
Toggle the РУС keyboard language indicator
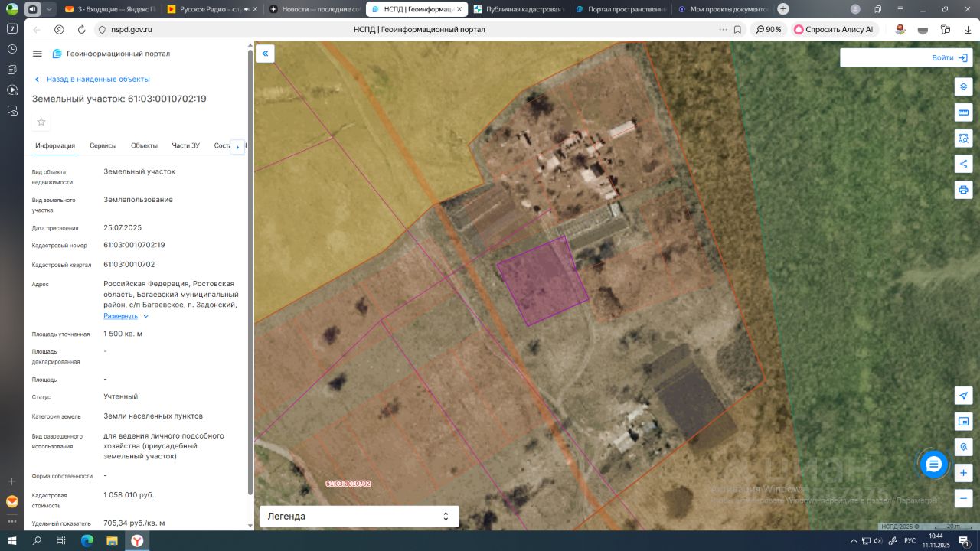pyautogui.click(x=910, y=540)
